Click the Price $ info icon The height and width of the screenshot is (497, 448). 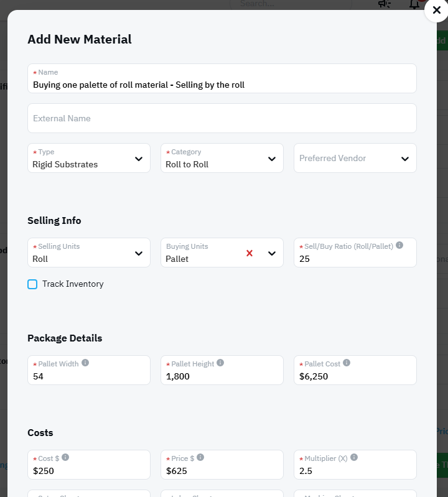[x=200, y=457]
